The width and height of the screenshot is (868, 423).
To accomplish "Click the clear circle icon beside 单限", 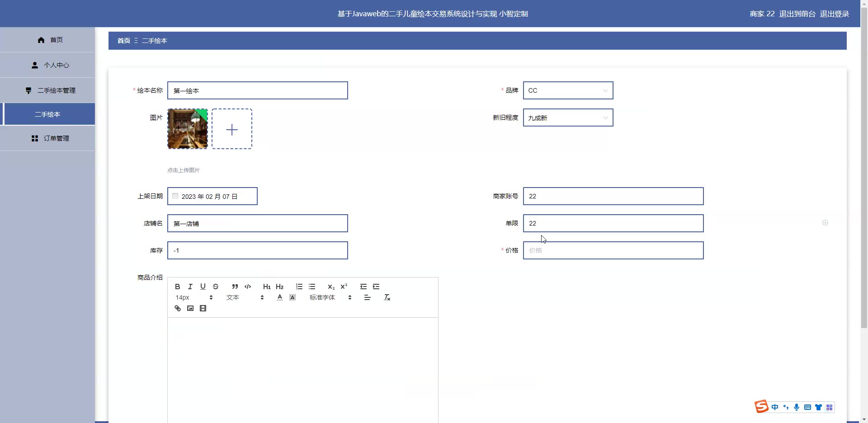I will click(825, 223).
